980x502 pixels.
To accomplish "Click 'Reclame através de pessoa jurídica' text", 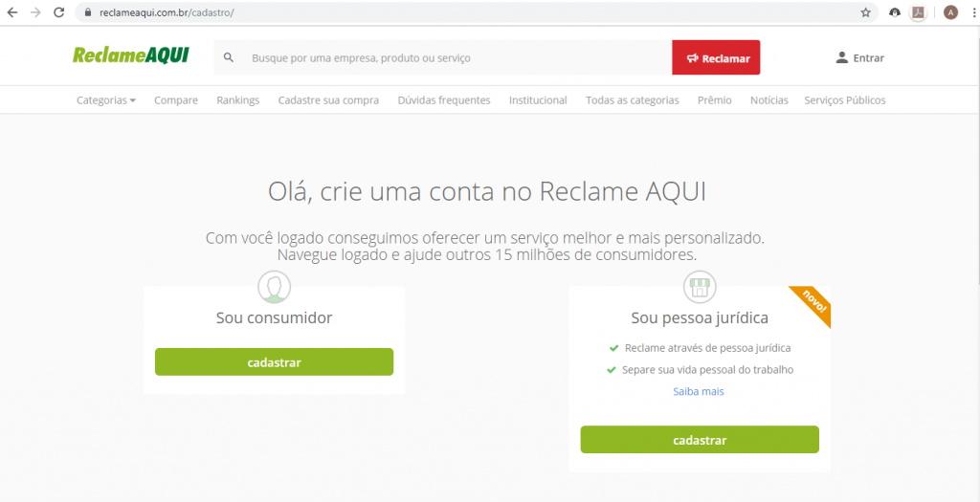I will click(708, 348).
